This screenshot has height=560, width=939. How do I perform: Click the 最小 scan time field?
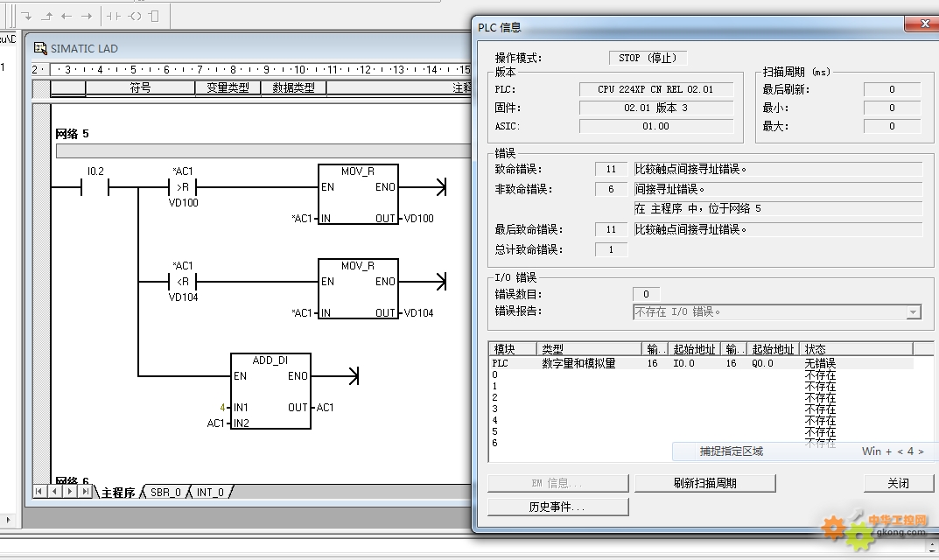pos(892,108)
